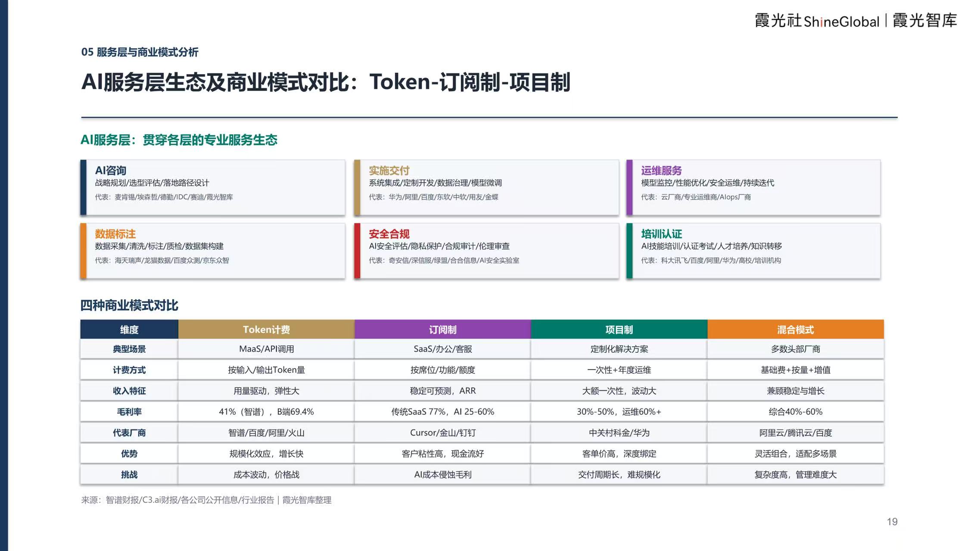Click the 霞光社 ShineGlobal logo
The height and width of the screenshot is (551, 980).
click(817, 21)
